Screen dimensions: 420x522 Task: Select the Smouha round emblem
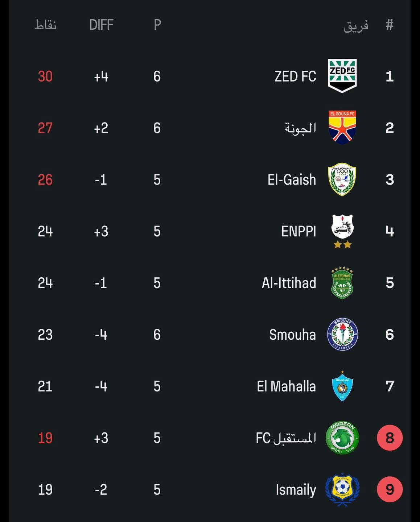342,334
